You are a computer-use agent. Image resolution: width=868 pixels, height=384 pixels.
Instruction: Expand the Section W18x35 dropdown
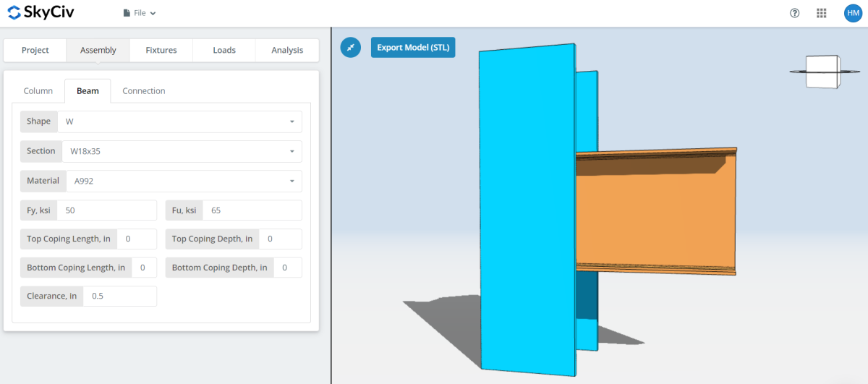pos(181,151)
